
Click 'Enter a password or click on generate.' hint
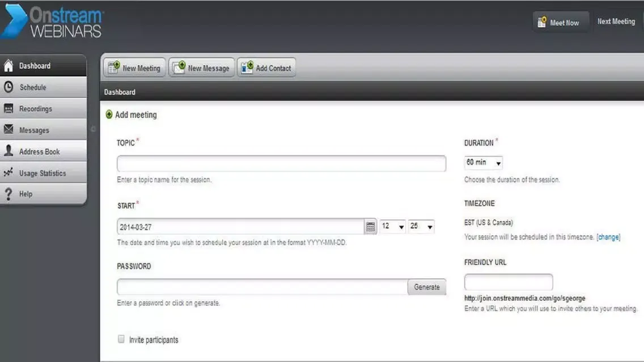pyautogui.click(x=168, y=303)
